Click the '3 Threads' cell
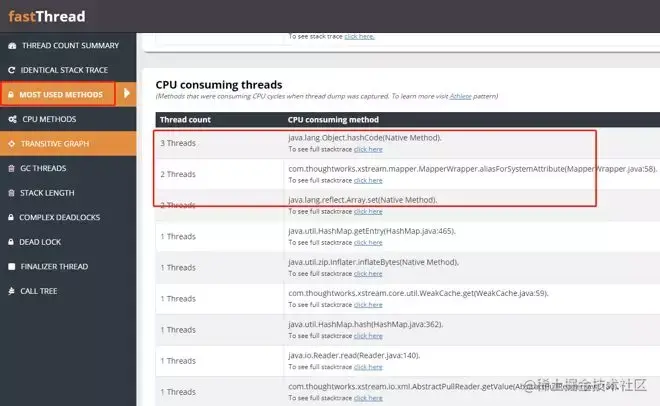 178,143
